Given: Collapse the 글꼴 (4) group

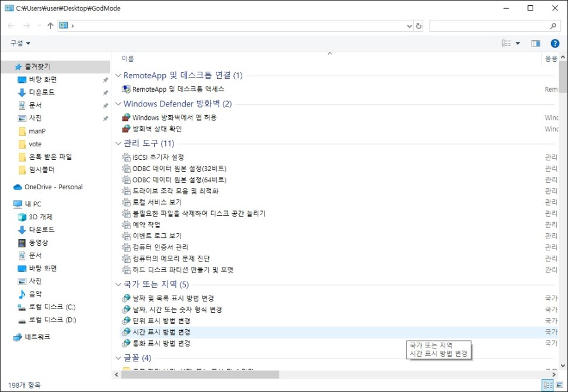Looking at the screenshot, I should point(118,359).
